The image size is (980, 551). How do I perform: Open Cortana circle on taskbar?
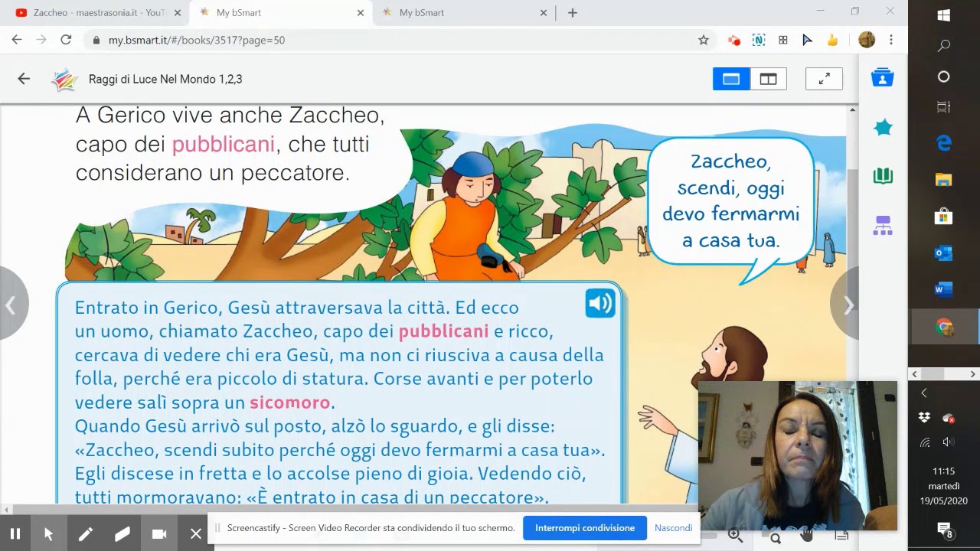943,77
